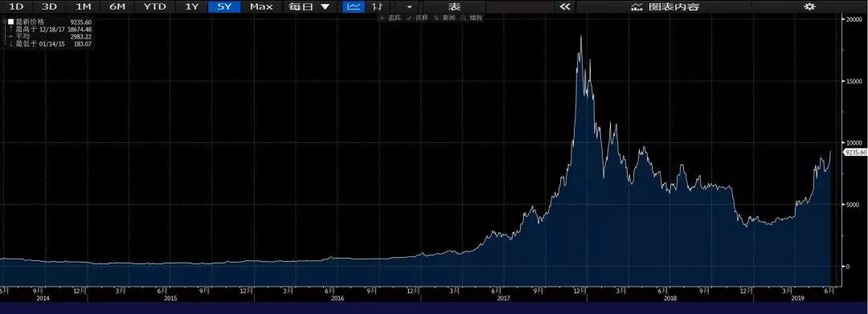Choose the 6M time range
Image resolution: width=868 pixels, height=314 pixels.
[x=117, y=6]
